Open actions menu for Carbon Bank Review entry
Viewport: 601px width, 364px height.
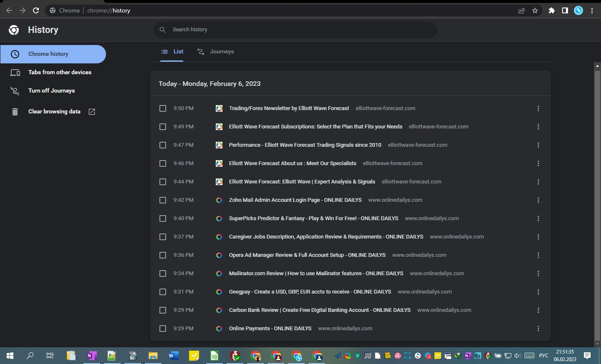tap(538, 310)
